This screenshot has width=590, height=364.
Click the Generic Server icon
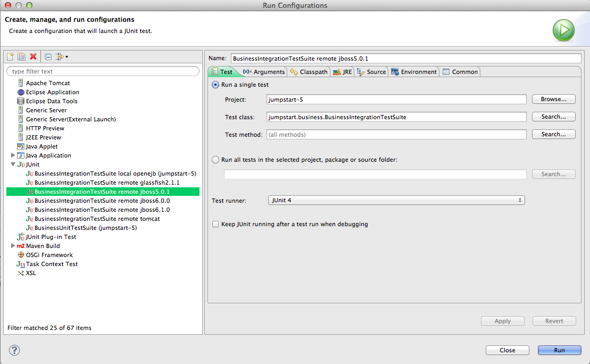[21, 110]
